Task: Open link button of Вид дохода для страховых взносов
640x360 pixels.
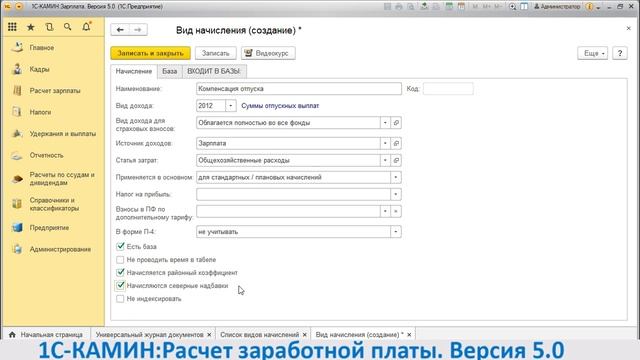Action: [396, 122]
